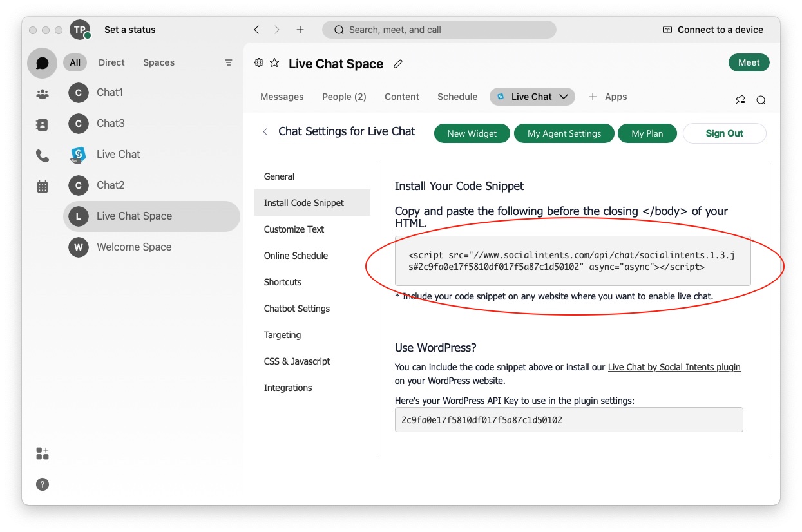802x532 pixels.
Task: Favorite the space with the star icon
Action: pyautogui.click(x=274, y=62)
